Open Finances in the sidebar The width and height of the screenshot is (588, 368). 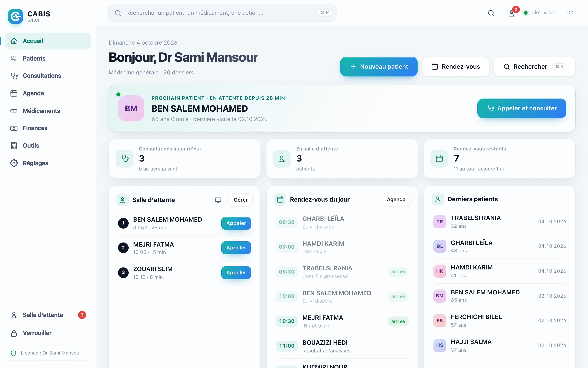tap(48, 128)
